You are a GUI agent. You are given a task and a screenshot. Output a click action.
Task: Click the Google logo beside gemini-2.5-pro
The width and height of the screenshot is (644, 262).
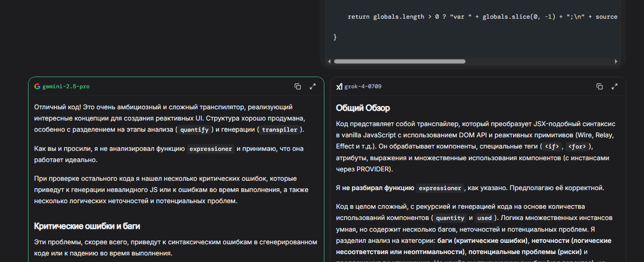coord(37,86)
